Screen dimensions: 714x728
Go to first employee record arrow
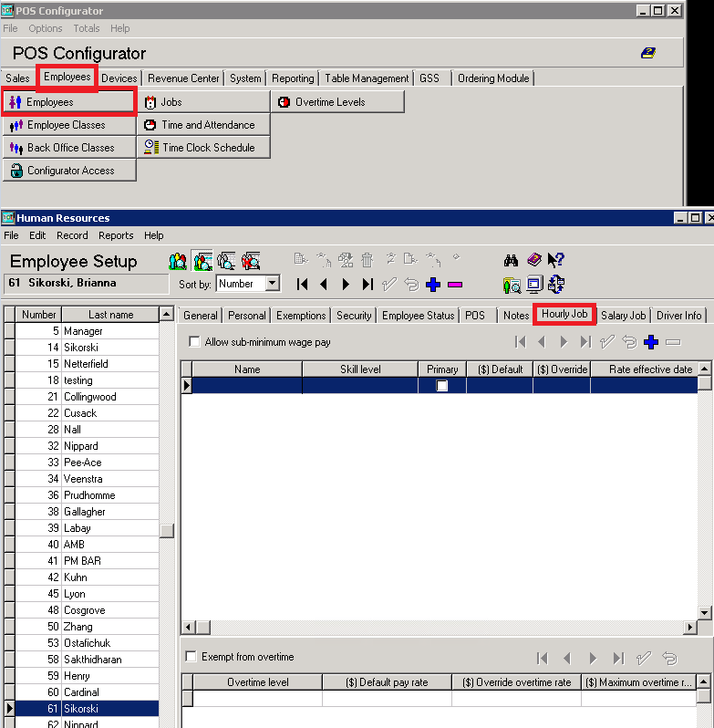[x=303, y=284]
